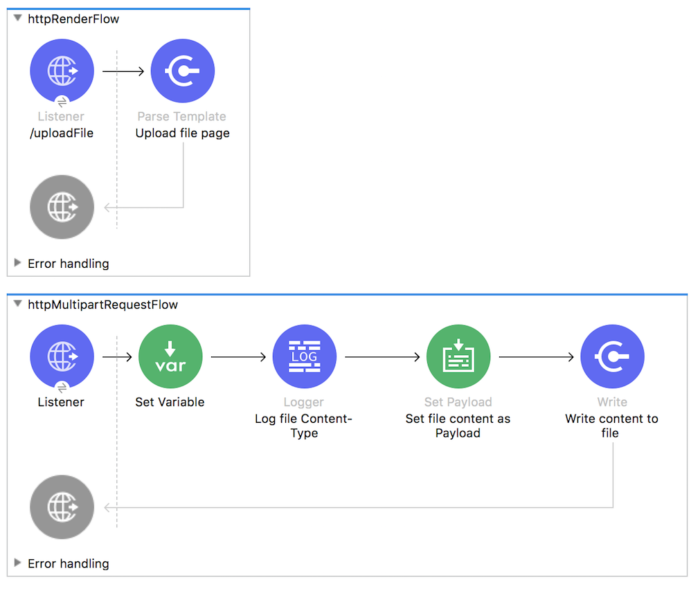This screenshot has height=589, width=700.
Task: Click the "Upload file page" caption
Action: click(x=182, y=132)
